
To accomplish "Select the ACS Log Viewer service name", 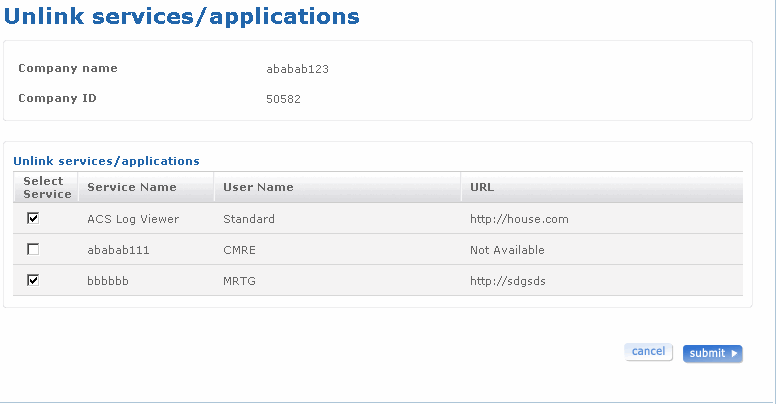I will coord(133,219).
